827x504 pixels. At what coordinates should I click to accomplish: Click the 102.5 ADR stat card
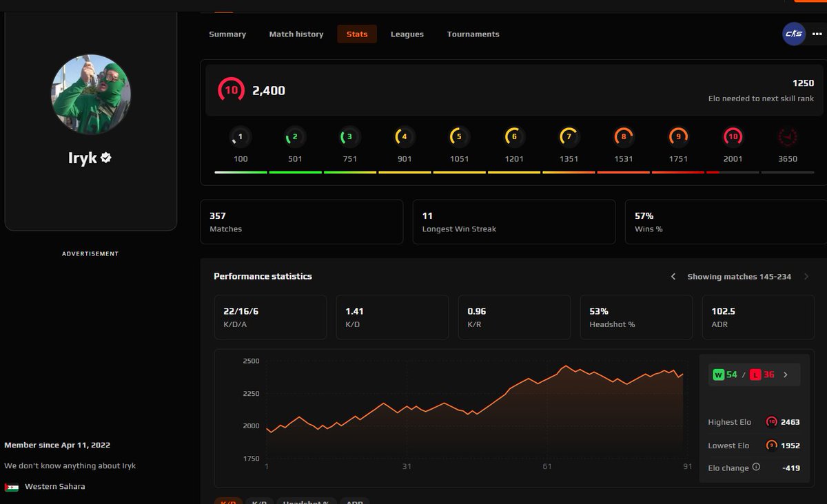click(758, 317)
